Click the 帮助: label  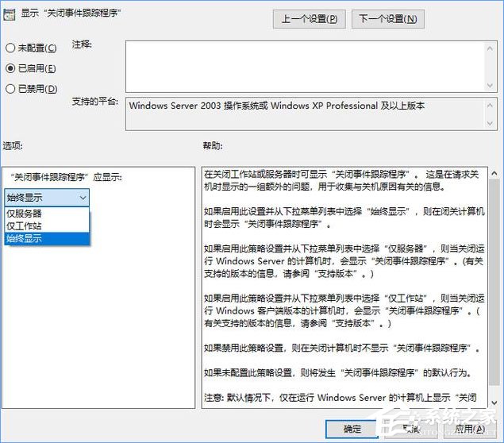click(x=213, y=146)
